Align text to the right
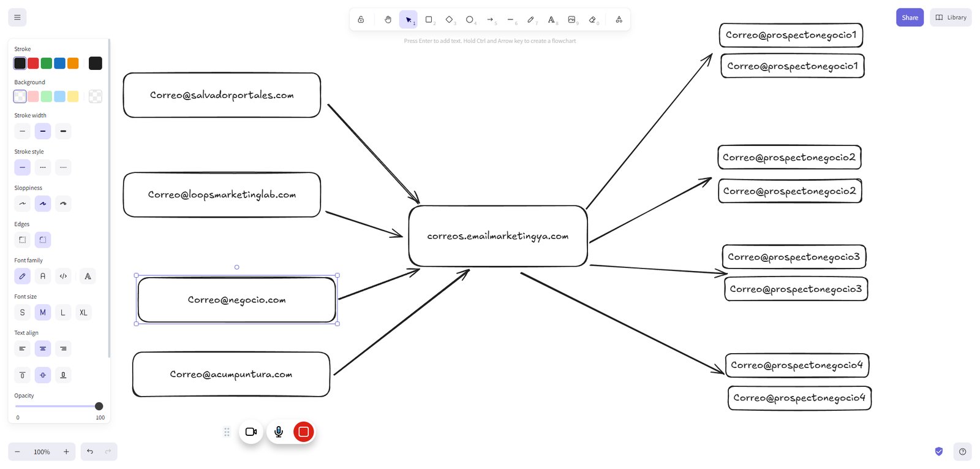The height and width of the screenshot is (469, 980). (x=63, y=349)
